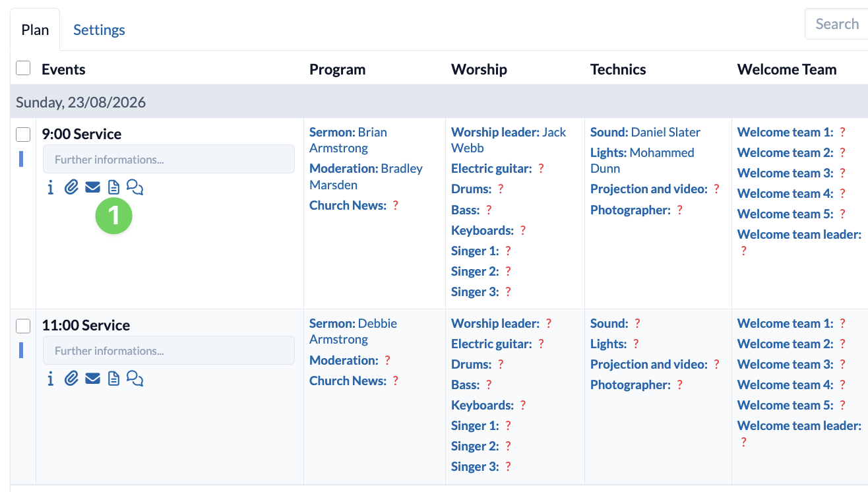Image resolution: width=868 pixels, height=492 pixels.
Task: Assign Singer 2 for 11:00 Service
Action: click(481, 446)
